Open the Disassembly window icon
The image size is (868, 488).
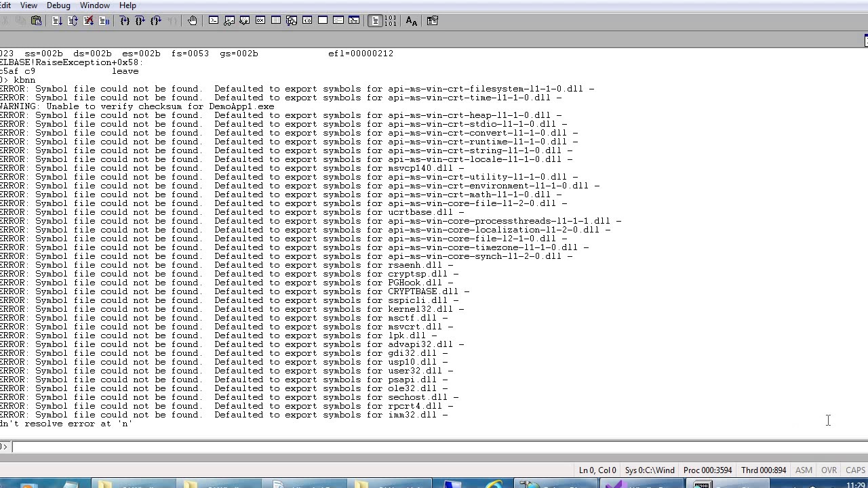click(x=307, y=21)
